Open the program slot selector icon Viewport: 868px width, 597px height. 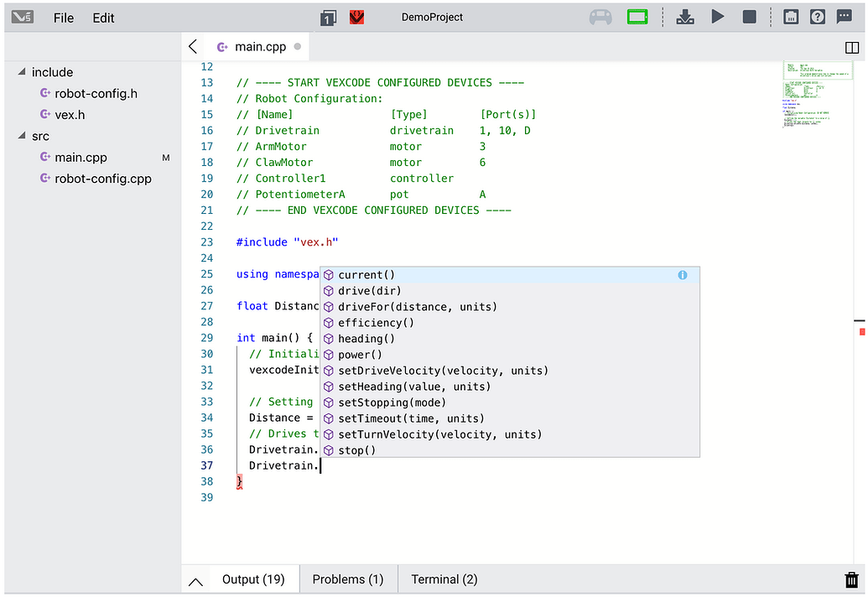(328, 18)
